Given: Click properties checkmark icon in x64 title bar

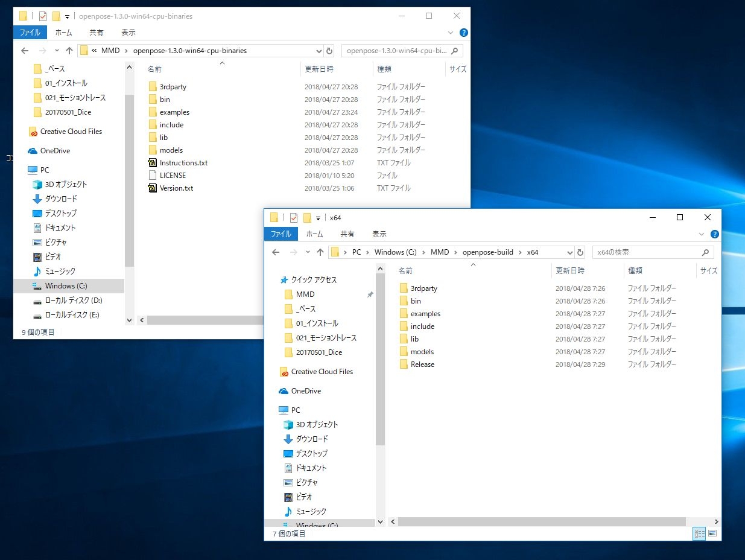Looking at the screenshot, I should pos(294,218).
